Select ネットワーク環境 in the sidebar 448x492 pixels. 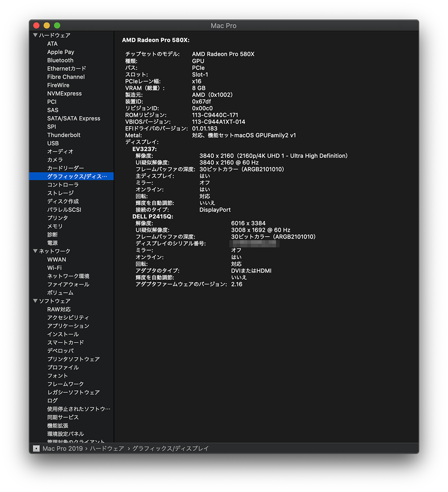(68, 276)
